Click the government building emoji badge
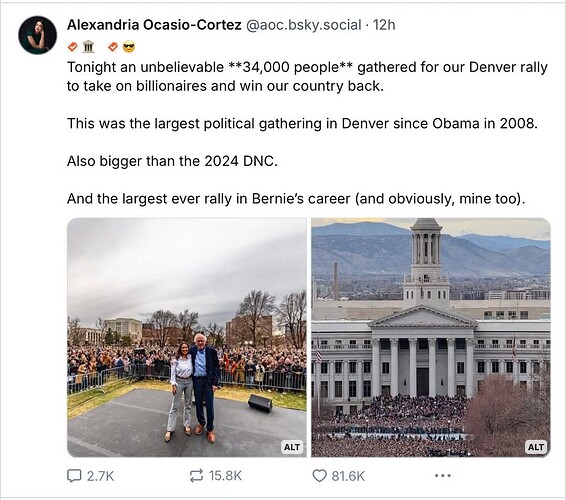Image resolution: width=566 pixels, height=500 pixels. [88, 47]
